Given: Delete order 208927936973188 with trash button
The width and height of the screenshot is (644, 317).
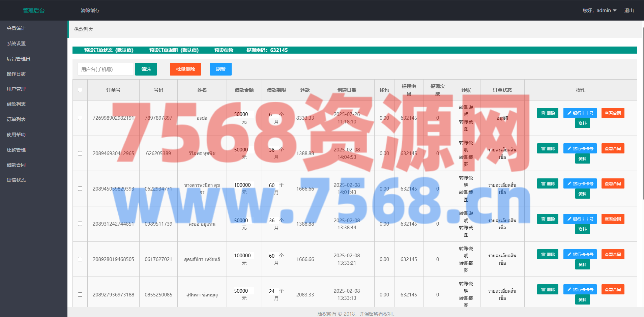Looking at the screenshot, I should pos(548,290).
